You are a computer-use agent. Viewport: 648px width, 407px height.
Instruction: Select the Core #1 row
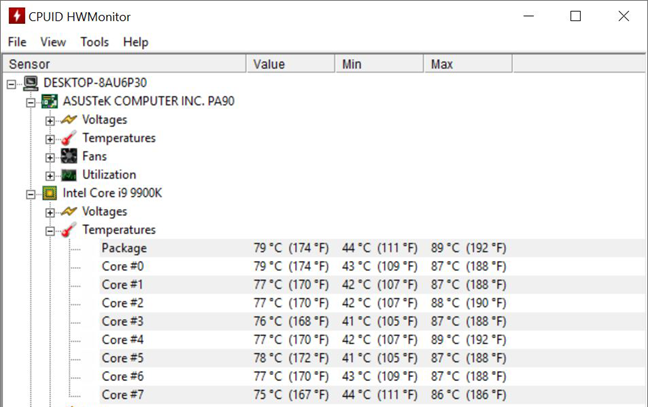[372, 285]
